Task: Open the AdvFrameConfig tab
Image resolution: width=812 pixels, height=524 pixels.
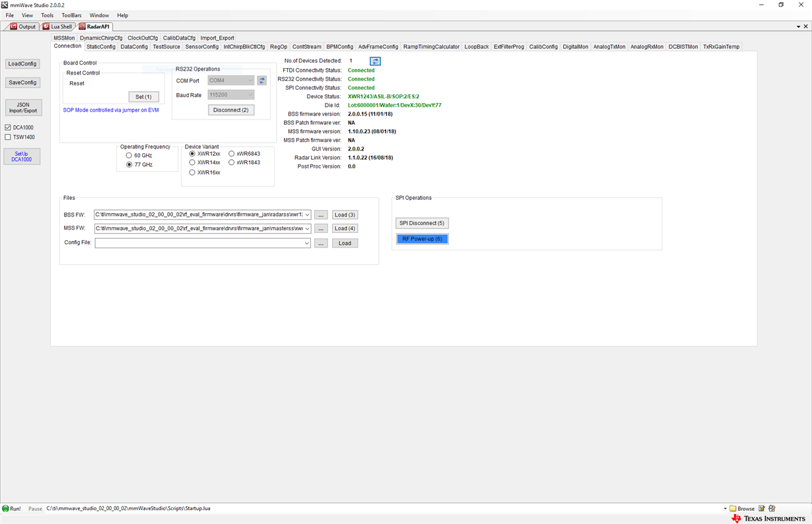Action: pos(378,47)
